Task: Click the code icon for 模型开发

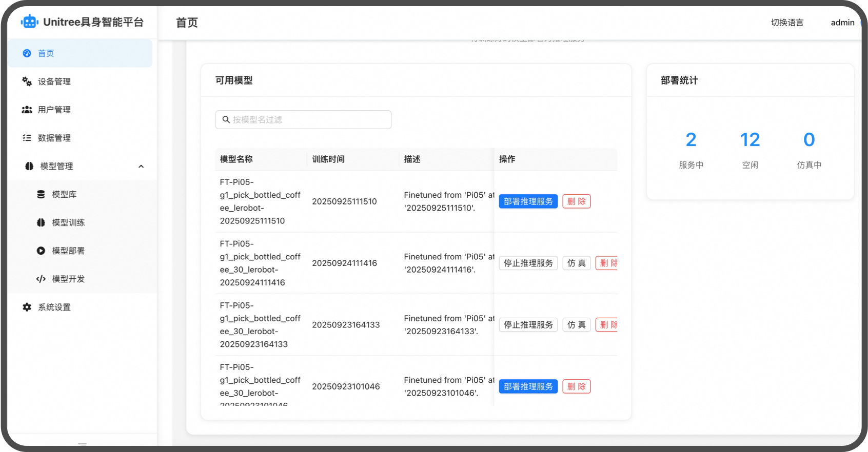Action: [x=41, y=279]
